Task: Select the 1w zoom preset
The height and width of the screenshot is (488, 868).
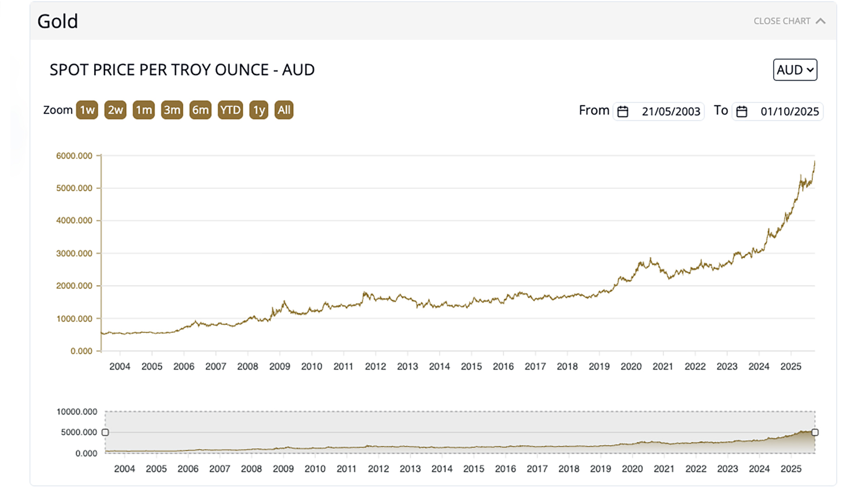Action: point(86,110)
